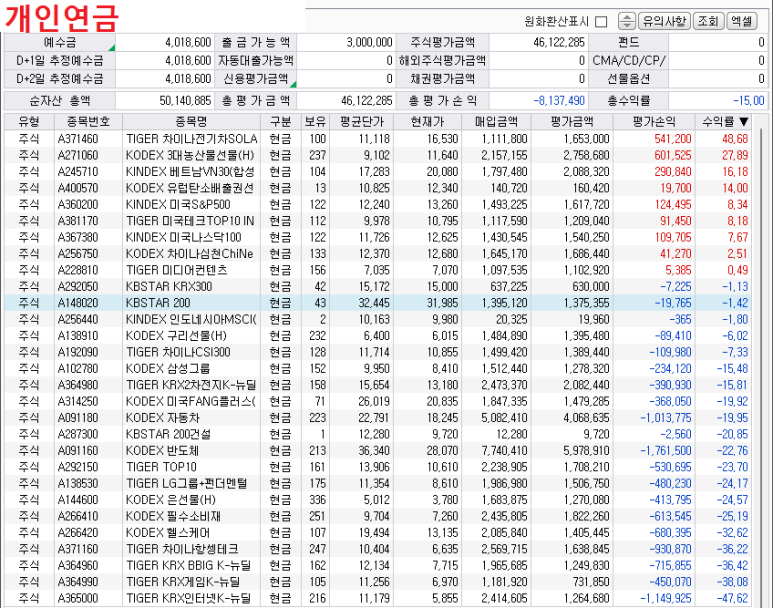Click the highlighted KBSTAR 200 row
Image resolution: width=773 pixels, height=608 pixels.
tap(378, 303)
